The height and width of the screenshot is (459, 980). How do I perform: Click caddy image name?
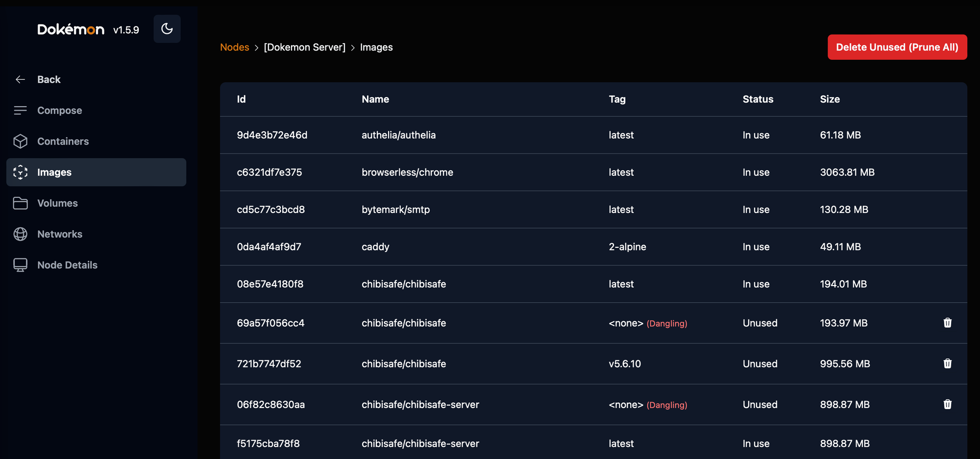(x=375, y=246)
